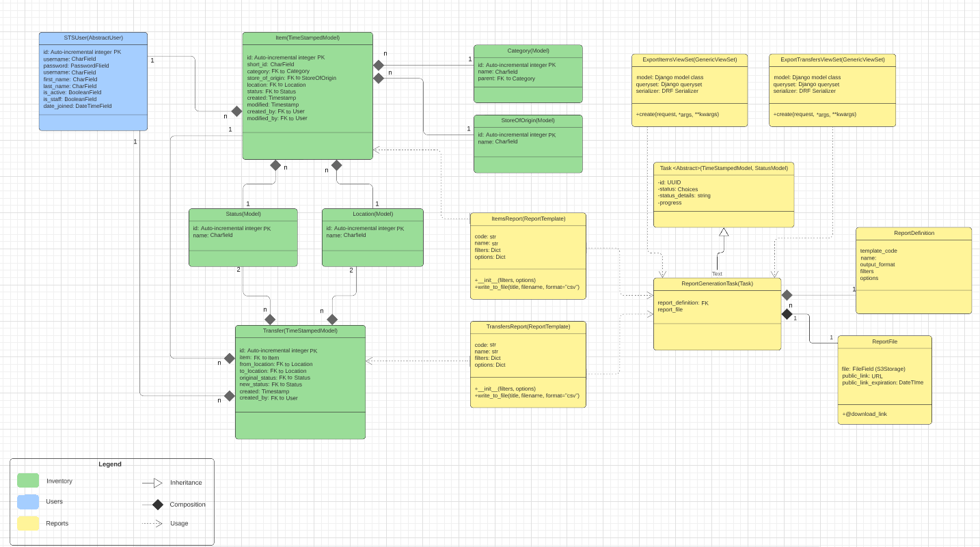Select the green Inventory swatch in the legend
This screenshot has height=547, width=980.
28,481
